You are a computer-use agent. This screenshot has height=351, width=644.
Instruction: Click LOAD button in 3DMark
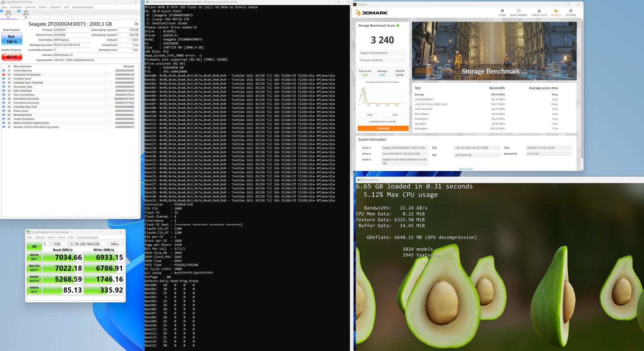(x=370, y=115)
